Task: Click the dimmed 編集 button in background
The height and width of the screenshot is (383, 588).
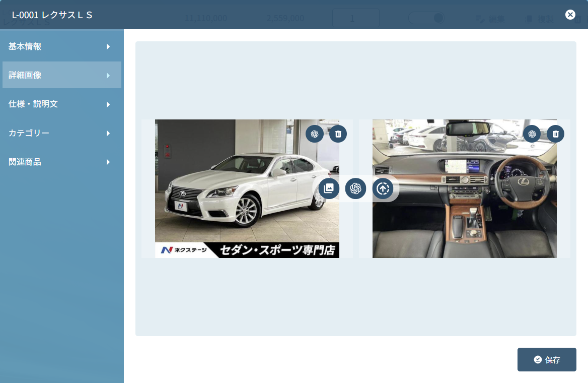Action: click(x=490, y=19)
